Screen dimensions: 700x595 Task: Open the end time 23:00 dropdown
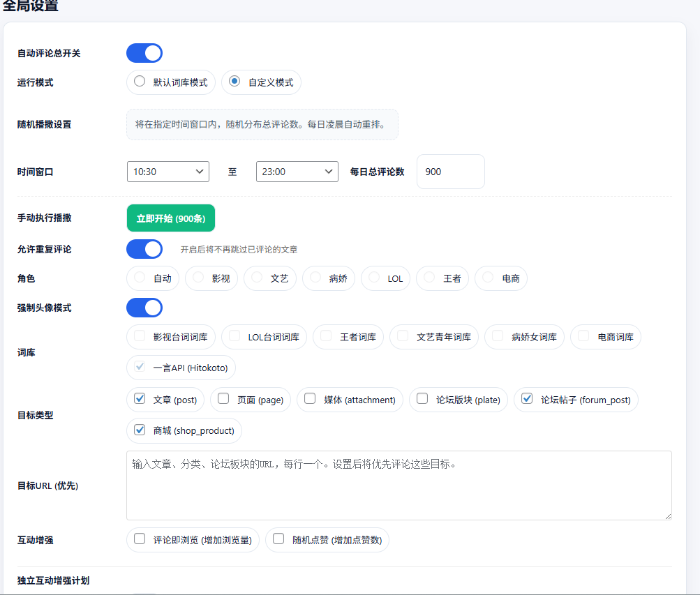click(297, 172)
